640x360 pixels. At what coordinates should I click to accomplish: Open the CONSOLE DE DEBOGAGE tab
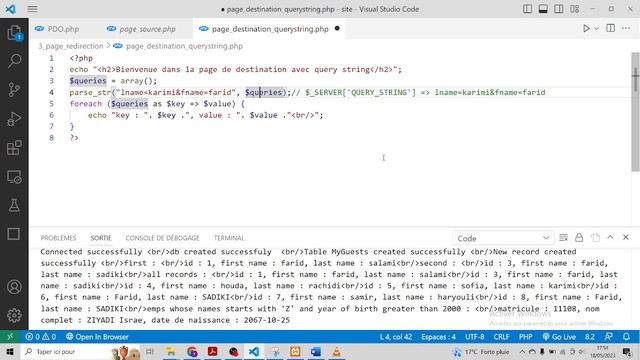[162, 238]
